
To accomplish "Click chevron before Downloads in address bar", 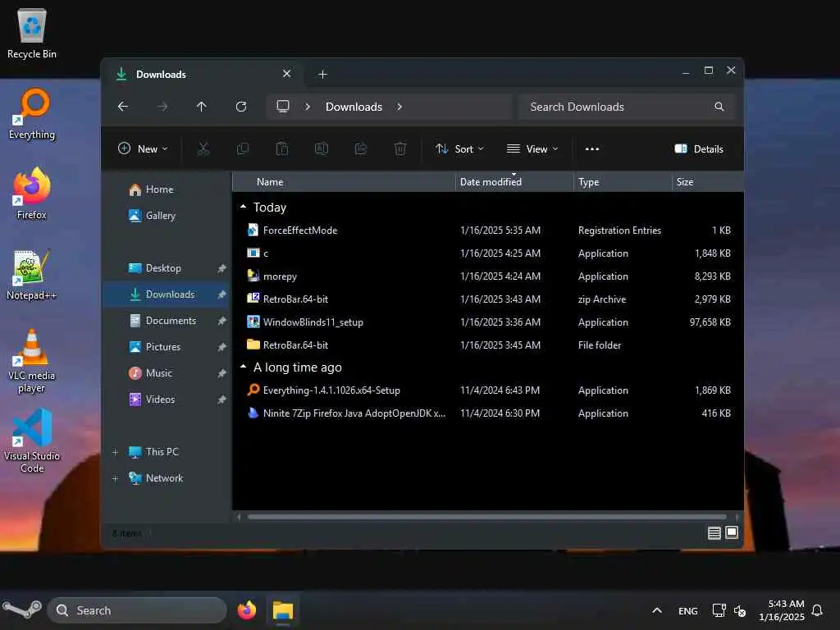I will [x=308, y=107].
